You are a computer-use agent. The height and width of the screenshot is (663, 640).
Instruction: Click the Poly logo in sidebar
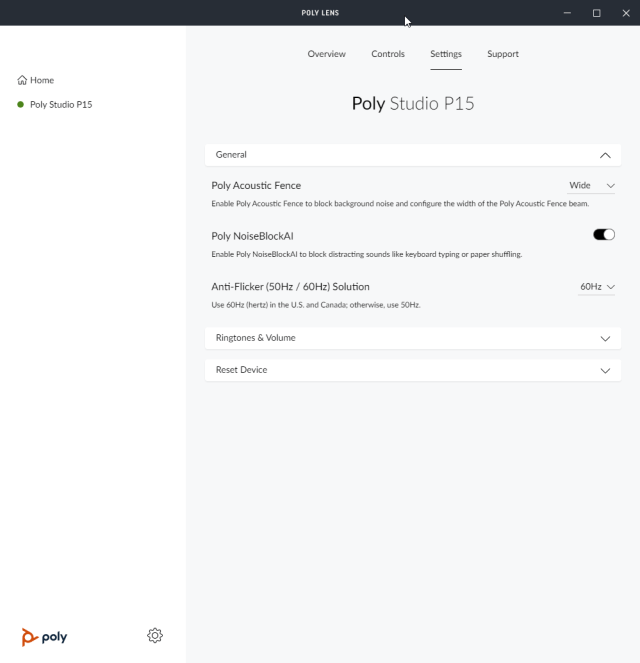pos(44,637)
